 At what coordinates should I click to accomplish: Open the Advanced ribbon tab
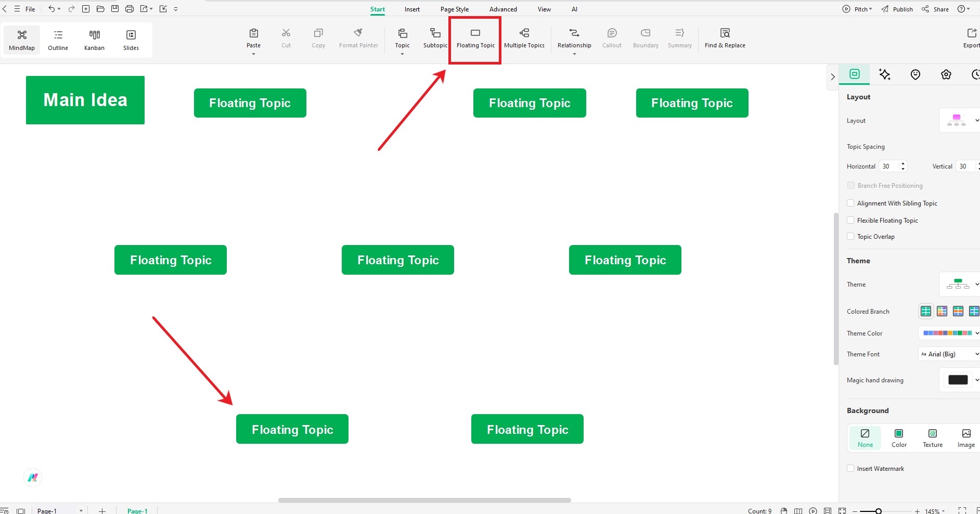[503, 9]
